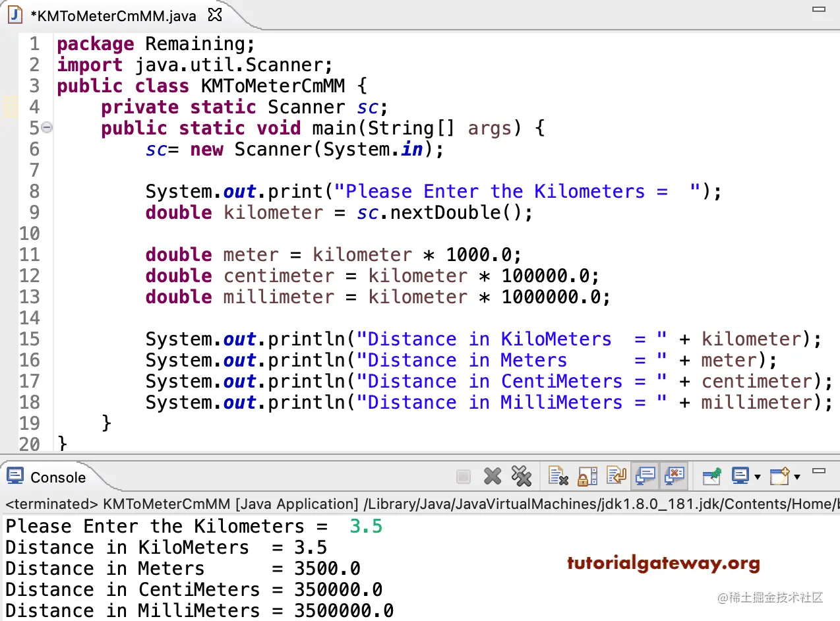The height and width of the screenshot is (621, 840).
Task: Remove all terminated launches (double X)
Action: pyautogui.click(x=521, y=476)
